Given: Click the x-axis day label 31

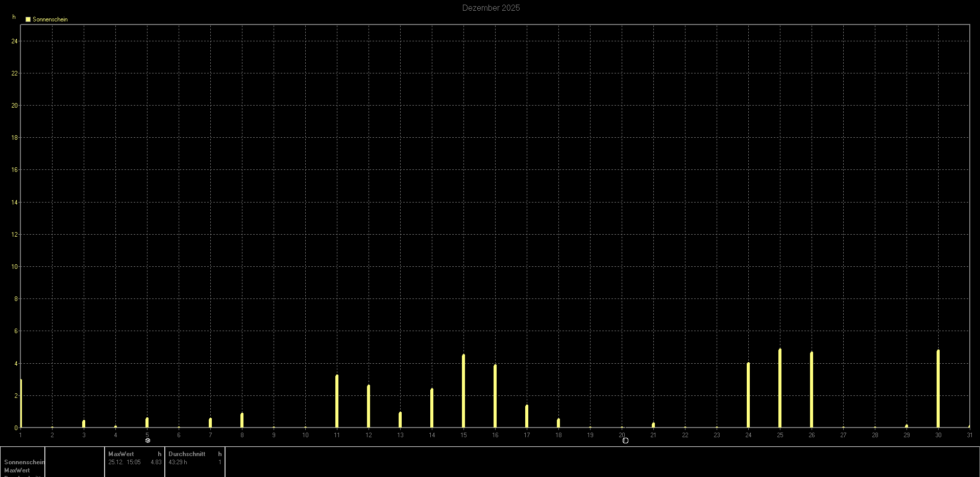Looking at the screenshot, I should (969, 435).
